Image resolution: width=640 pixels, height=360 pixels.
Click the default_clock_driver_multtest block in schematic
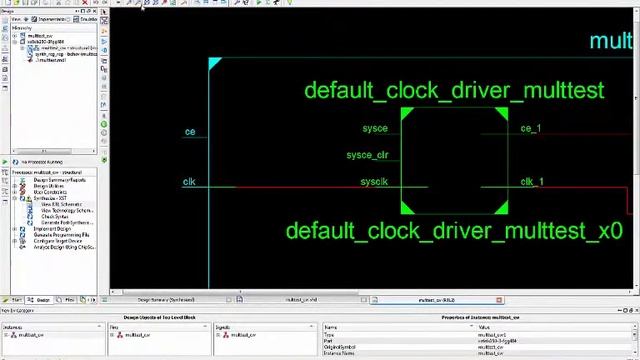(x=454, y=161)
